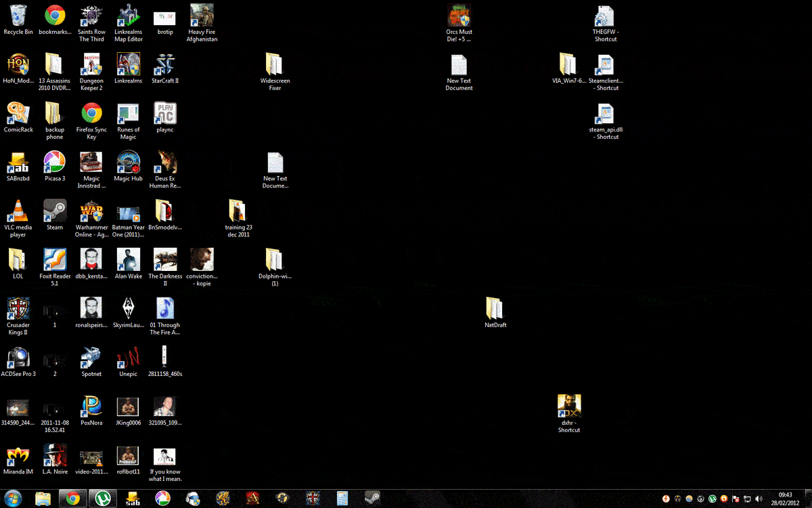Open the Picasa 3 desktop shortcut
Viewport: 812px width, 508px height.
pos(55,163)
